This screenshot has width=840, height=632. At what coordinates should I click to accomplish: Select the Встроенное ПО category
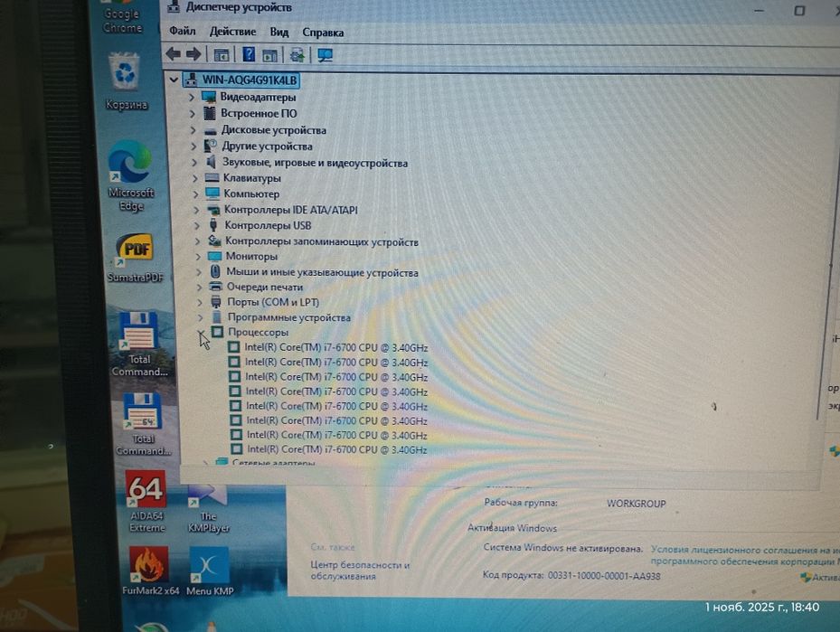coord(259,114)
